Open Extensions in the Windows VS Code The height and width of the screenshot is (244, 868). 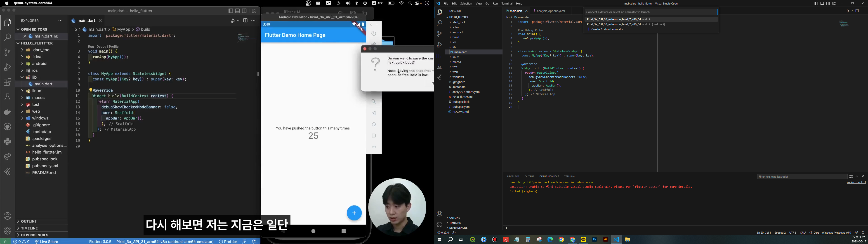click(439, 56)
